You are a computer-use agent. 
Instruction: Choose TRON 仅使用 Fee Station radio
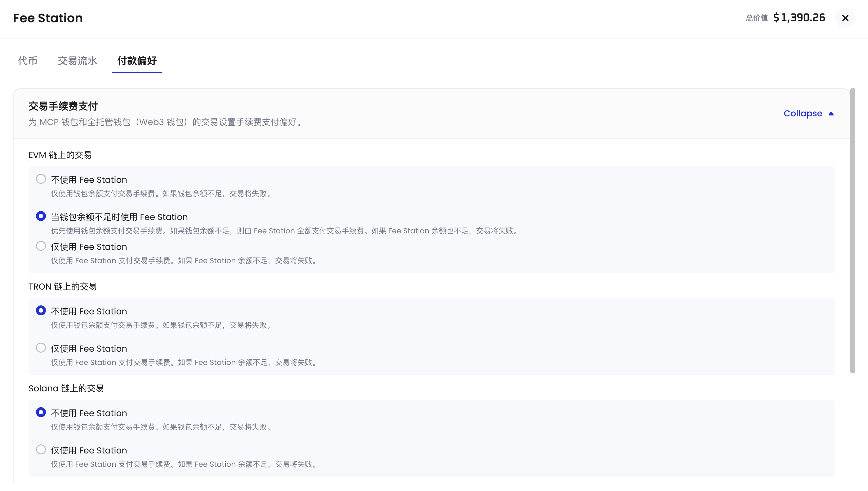tap(41, 348)
